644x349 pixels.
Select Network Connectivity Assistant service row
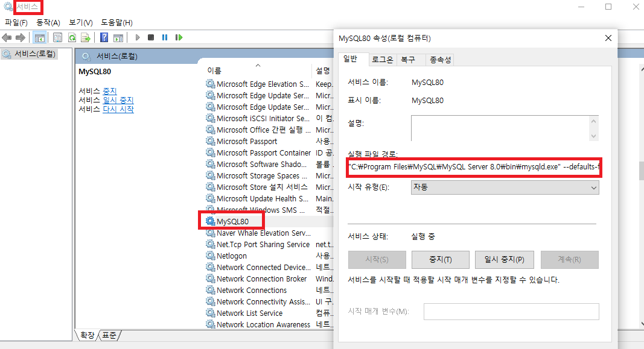point(269,301)
